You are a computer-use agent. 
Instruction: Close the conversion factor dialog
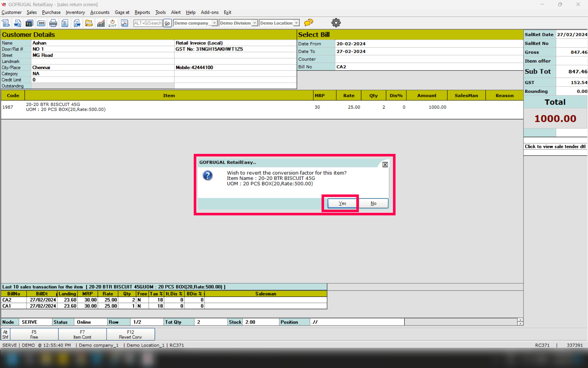coord(385,165)
